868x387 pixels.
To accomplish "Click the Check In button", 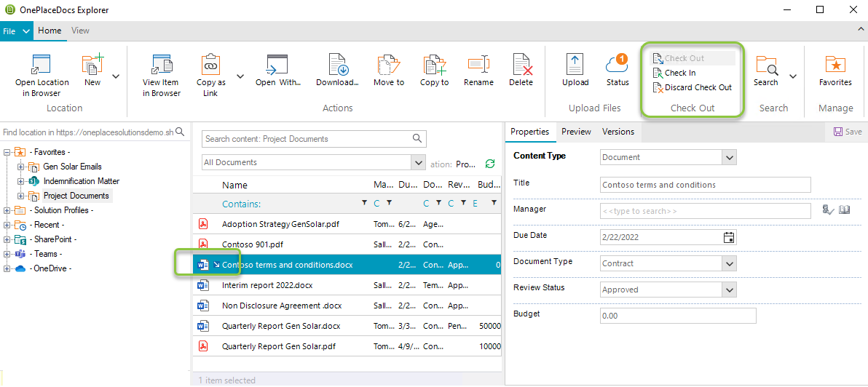I will [674, 73].
